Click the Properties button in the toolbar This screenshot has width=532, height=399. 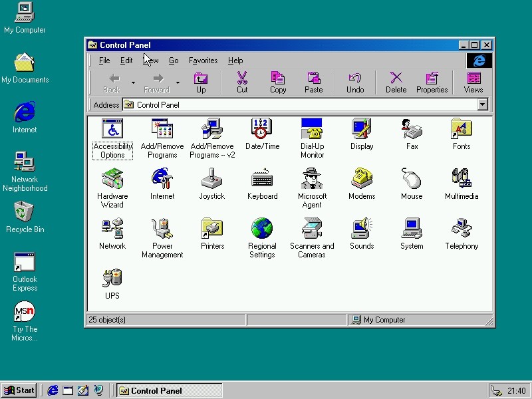pyautogui.click(x=432, y=81)
